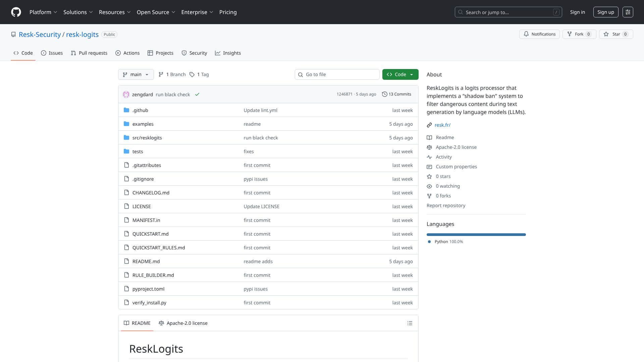Open the README outline list icon
644x362 pixels.
[x=410, y=323]
